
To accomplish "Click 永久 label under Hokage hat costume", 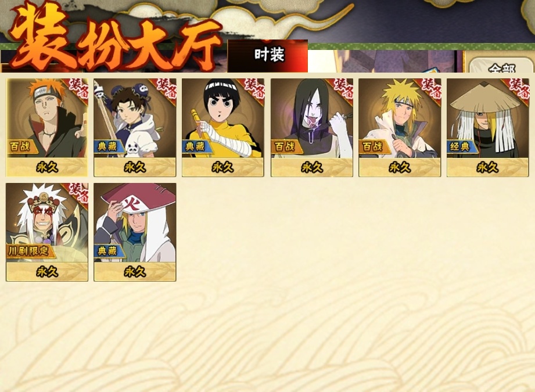I will [x=135, y=272].
